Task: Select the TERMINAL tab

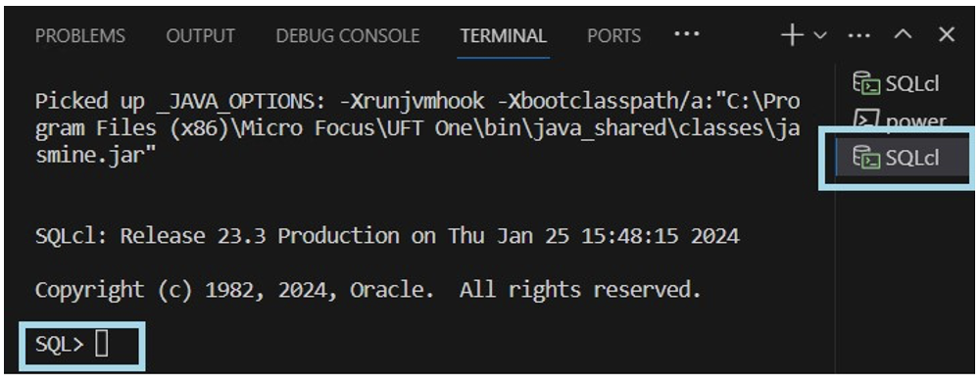Action: click(x=504, y=36)
